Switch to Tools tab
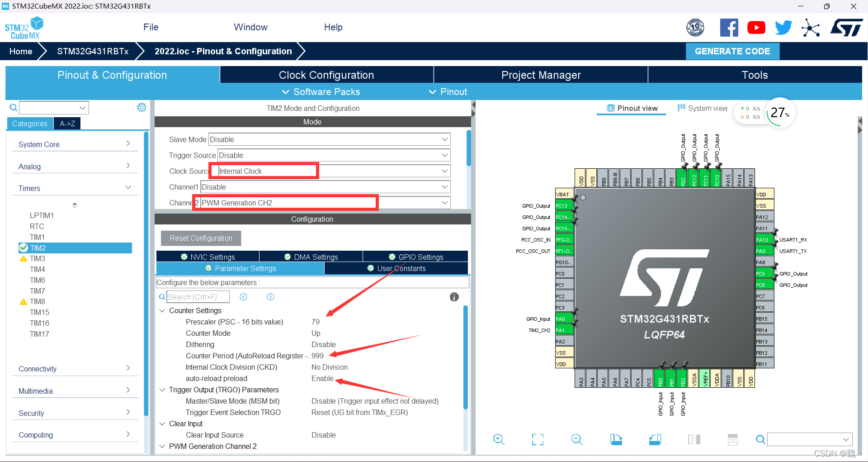868x462 pixels. point(755,75)
